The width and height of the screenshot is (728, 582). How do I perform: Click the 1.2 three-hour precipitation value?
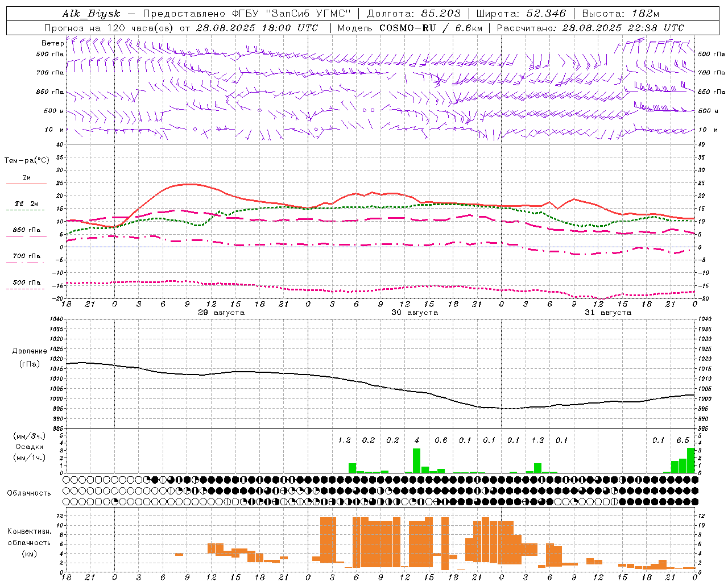(344, 440)
